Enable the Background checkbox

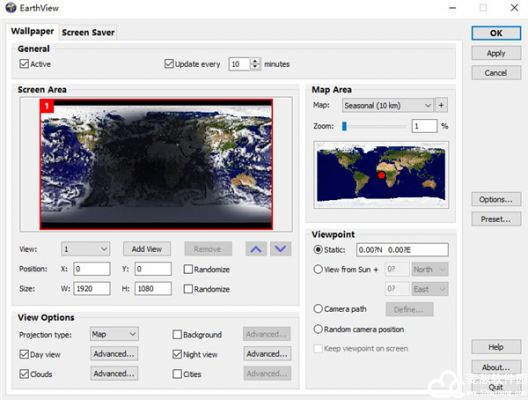click(x=177, y=334)
